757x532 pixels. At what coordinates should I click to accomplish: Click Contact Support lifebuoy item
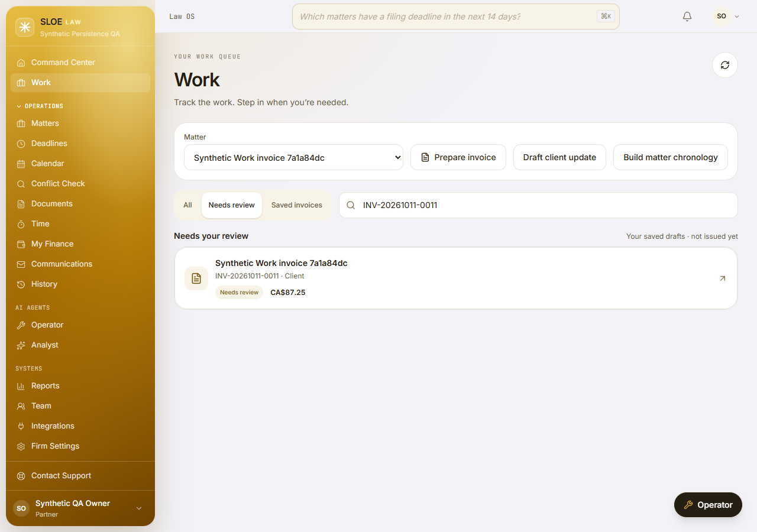[80, 475]
